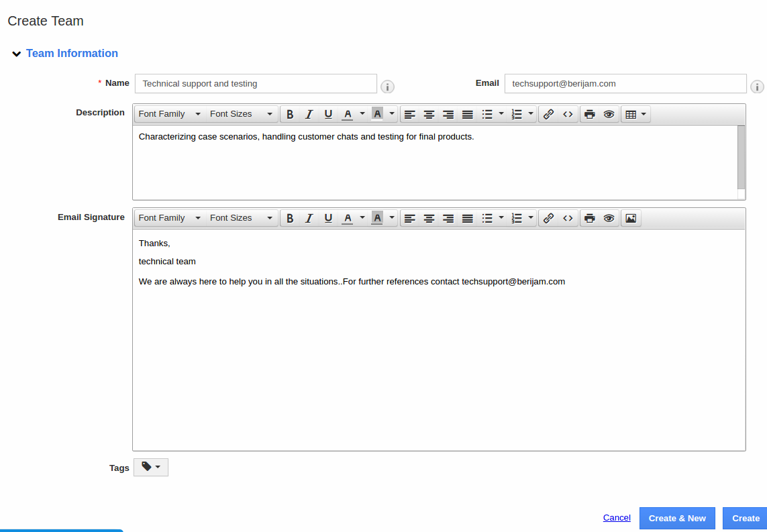Align text left in the Email Signature editor
The image size is (767, 532).
410,218
